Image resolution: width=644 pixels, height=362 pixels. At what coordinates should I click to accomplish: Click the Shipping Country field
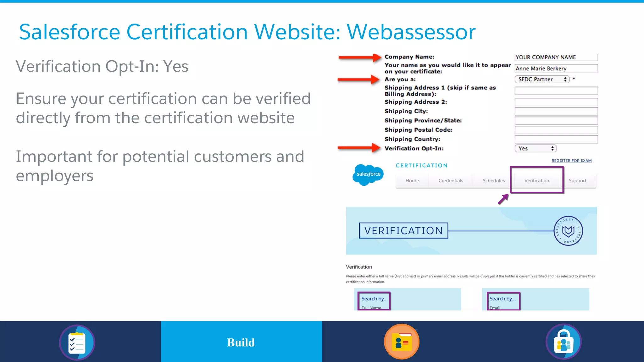point(556,139)
